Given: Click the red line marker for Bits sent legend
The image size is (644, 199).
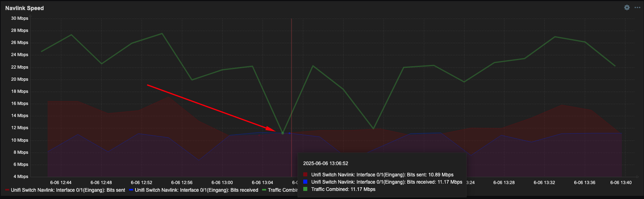Looking at the screenshot, I should [7, 190].
